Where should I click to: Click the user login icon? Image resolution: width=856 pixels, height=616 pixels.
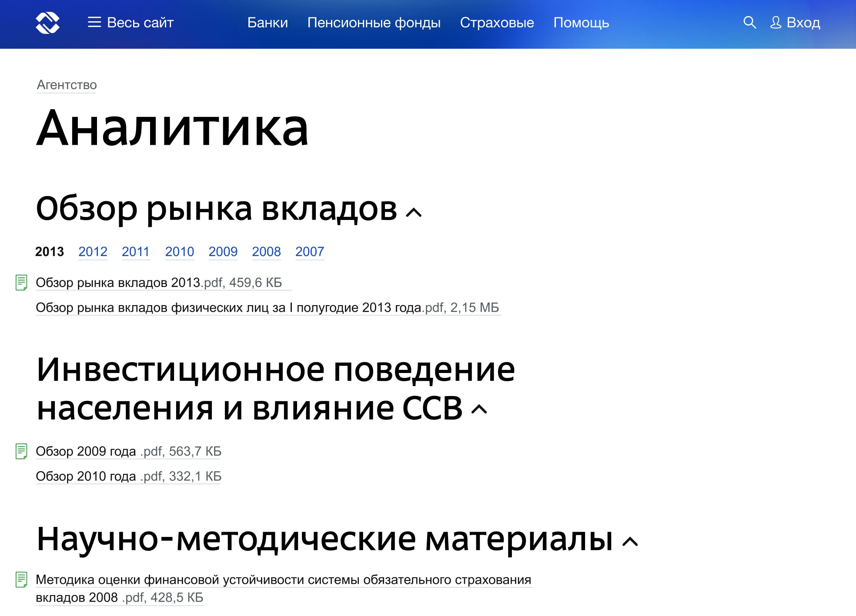pyautogui.click(x=776, y=23)
